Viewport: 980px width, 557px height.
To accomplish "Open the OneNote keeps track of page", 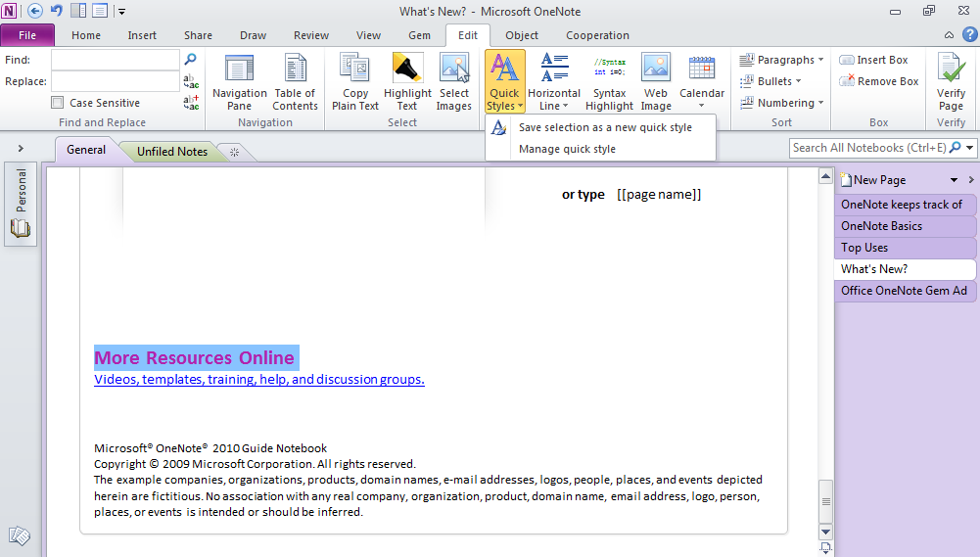I will pyautogui.click(x=905, y=205).
